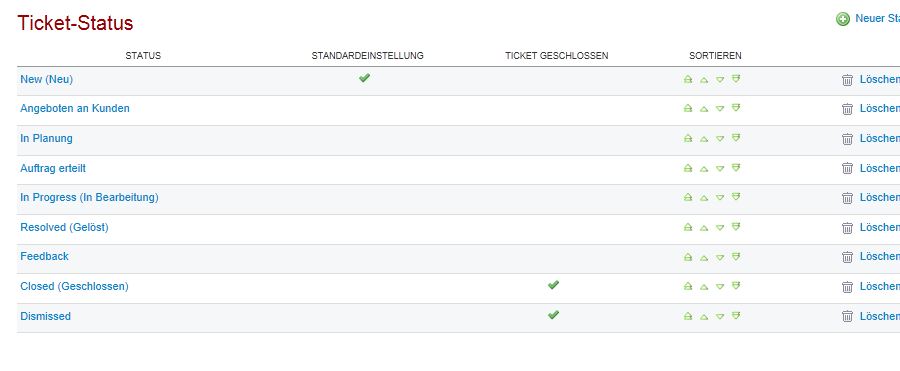Viewport: 900px width, 371px height.
Task: Click trash icon for In Progress row
Action: pos(847,198)
